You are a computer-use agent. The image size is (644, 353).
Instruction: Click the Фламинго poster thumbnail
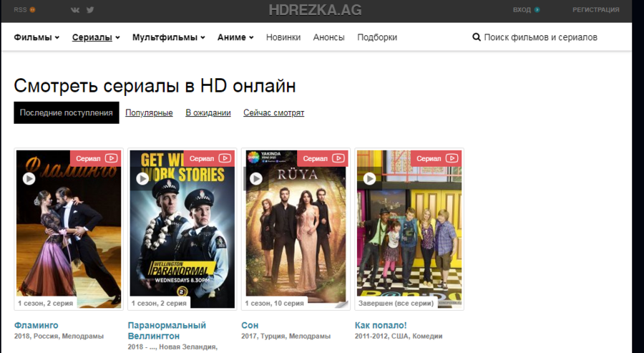[x=69, y=229]
